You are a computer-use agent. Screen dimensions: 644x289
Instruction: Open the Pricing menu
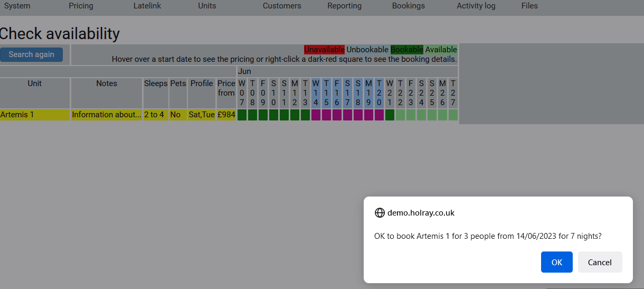pos(81,6)
